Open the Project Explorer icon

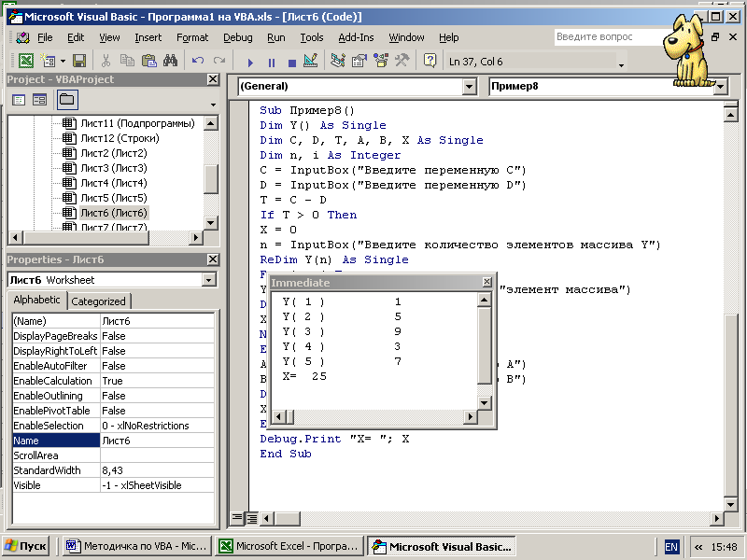[x=338, y=61]
